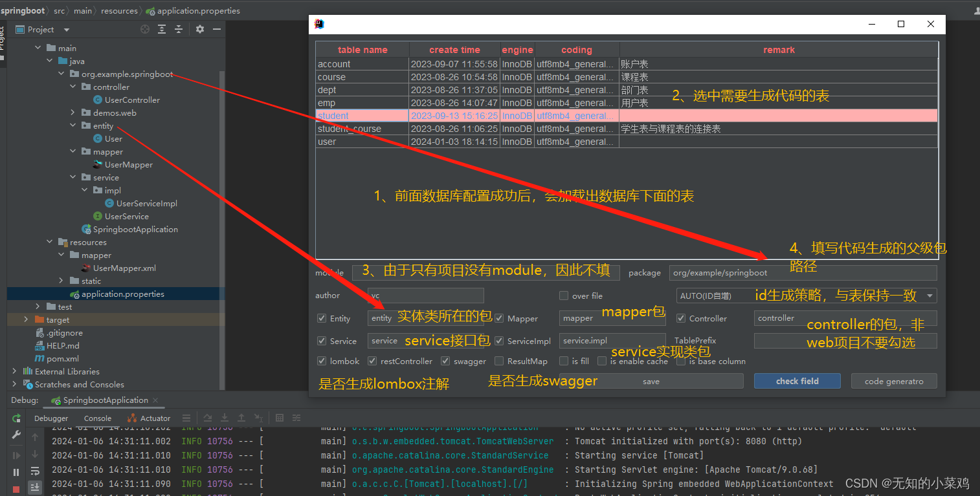The height and width of the screenshot is (496, 980).
Task: Click the Step Out icon in debug toolbar
Action: (241, 418)
